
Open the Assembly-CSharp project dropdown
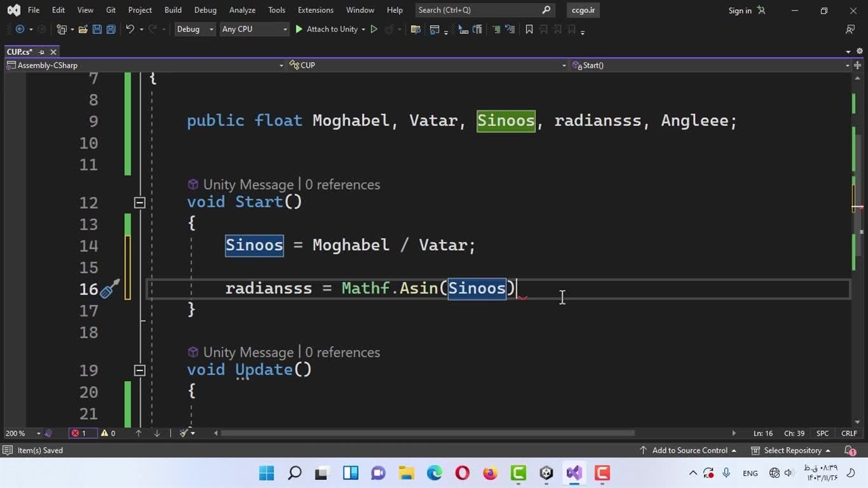(144, 65)
